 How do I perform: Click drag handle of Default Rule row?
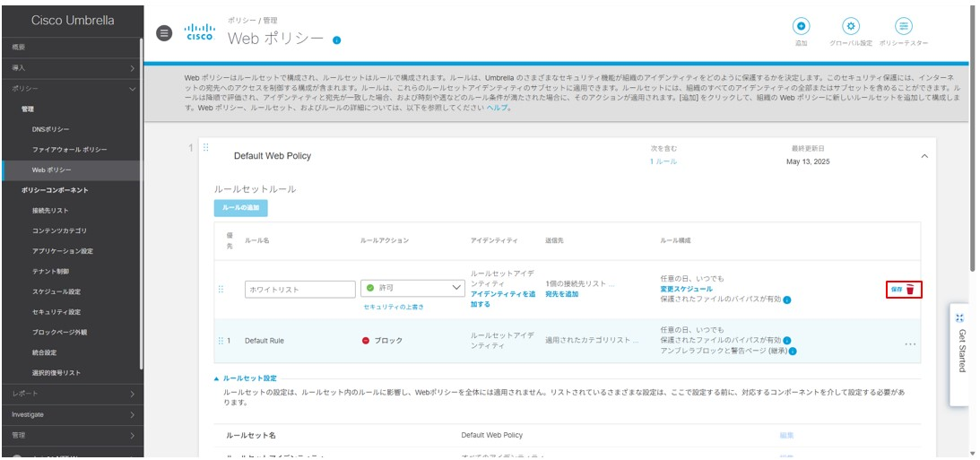221,341
